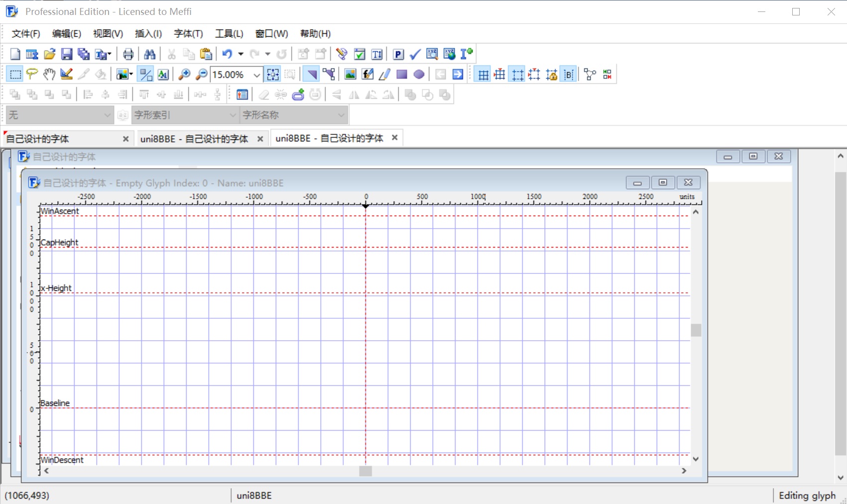Expand the background image dropdown arrow
Image resolution: width=847 pixels, height=504 pixels.
[x=131, y=74]
